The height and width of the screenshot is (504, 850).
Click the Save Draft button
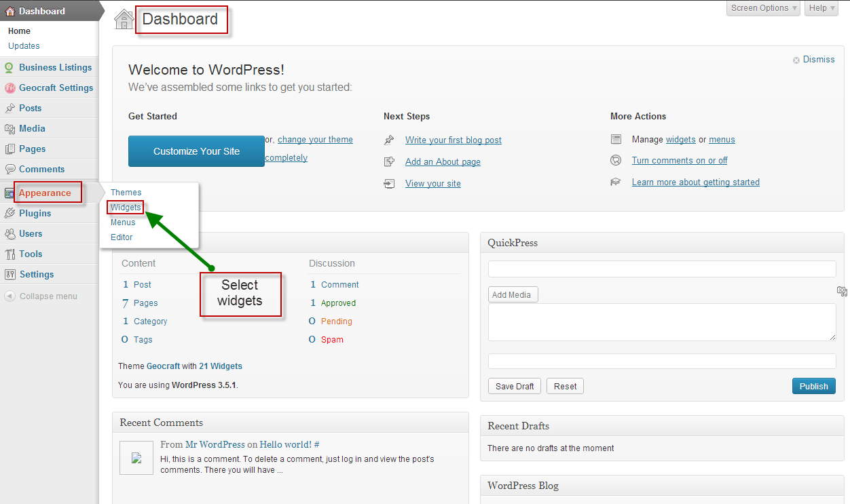pyautogui.click(x=515, y=386)
